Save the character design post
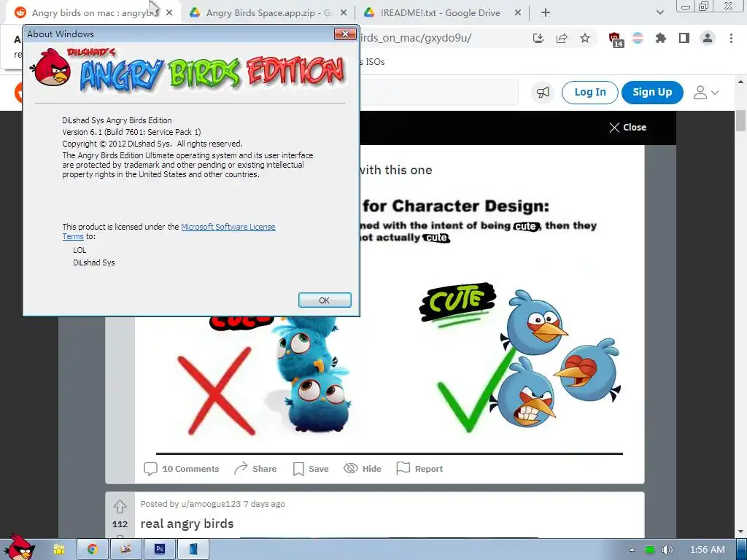Image resolution: width=747 pixels, height=560 pixels. 311,469
